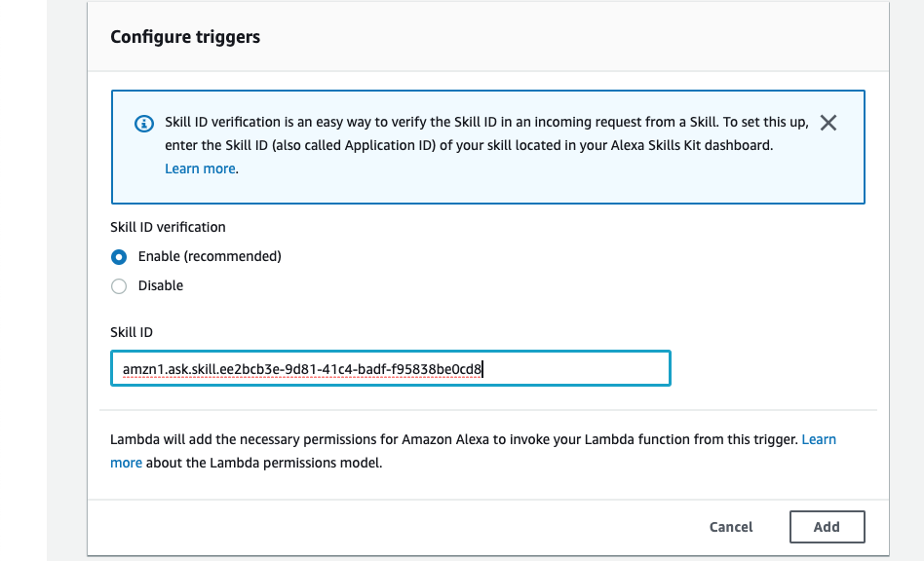Place the cursor in the Skill ID entry box
924x561 pixels.
point(390,368)
